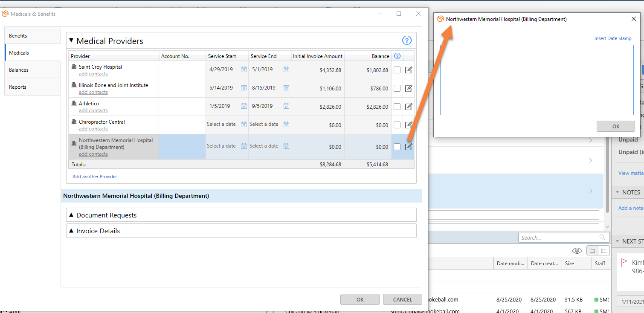Click add contacts under Northwestern Memorial Hospital
644x313 pixels.
(x=93, y=154)
